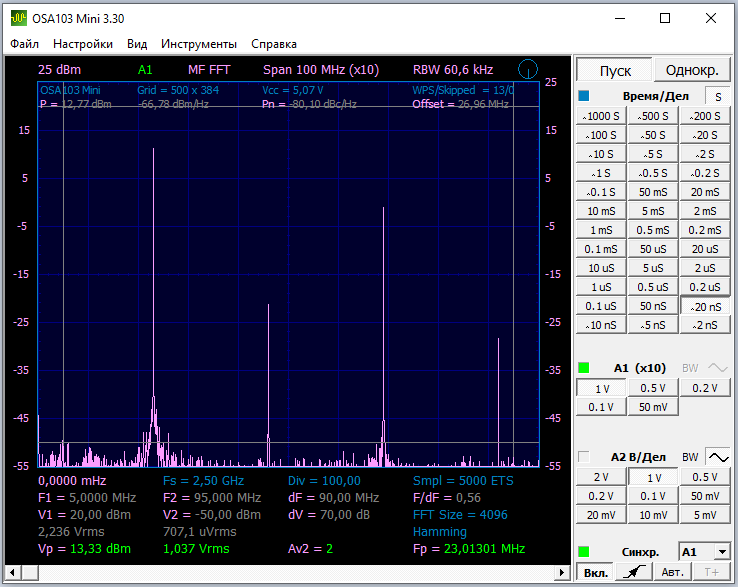Toggle the green Синхр. sync indicator

coord(584,552)
